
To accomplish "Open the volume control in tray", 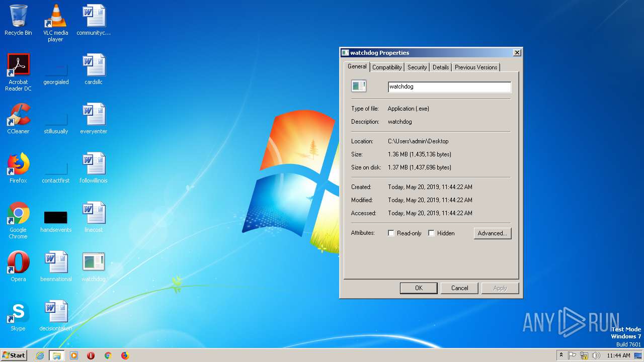I will click(x=596, y=355).
